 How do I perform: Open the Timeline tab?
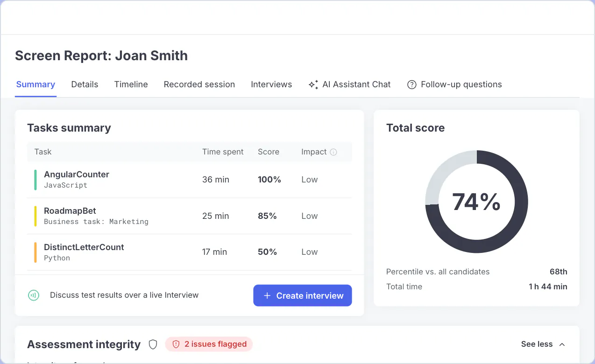131,84
